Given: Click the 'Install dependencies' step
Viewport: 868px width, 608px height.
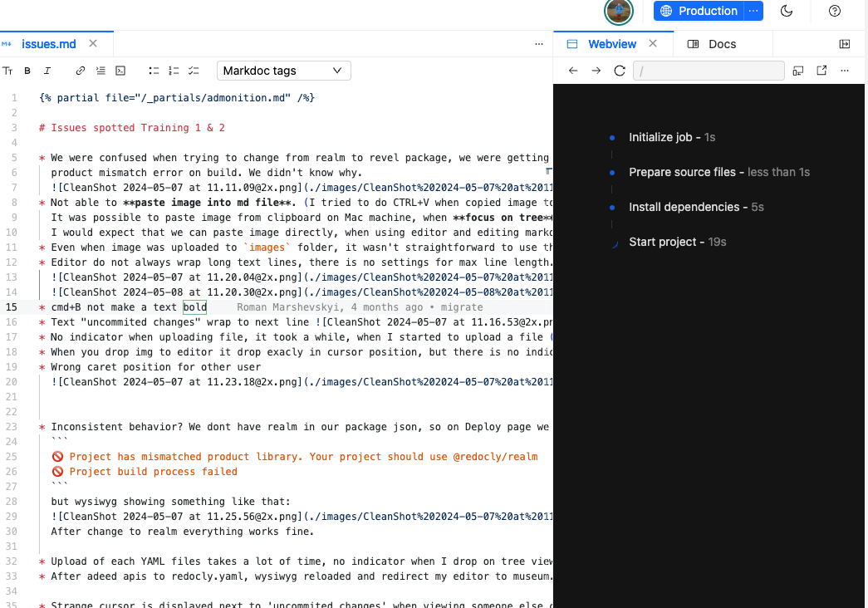Looking at the screenshot, I should click(x=696, y=207).
